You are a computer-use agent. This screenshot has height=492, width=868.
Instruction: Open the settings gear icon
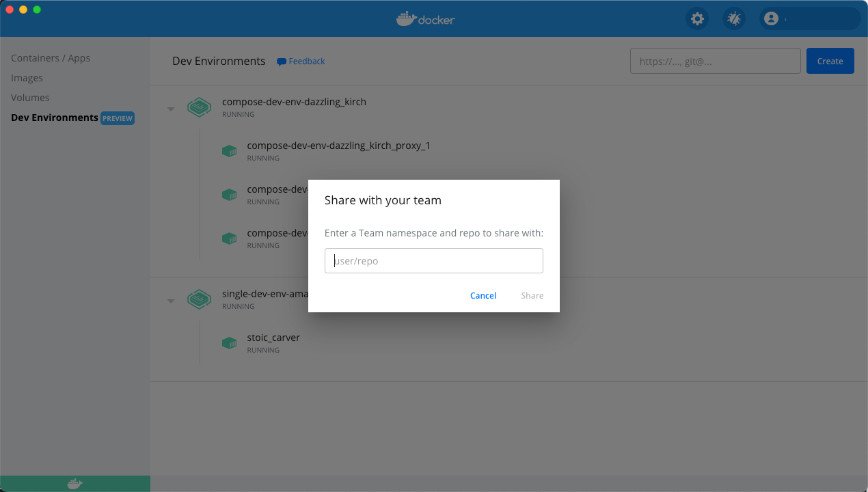(697, 18)
